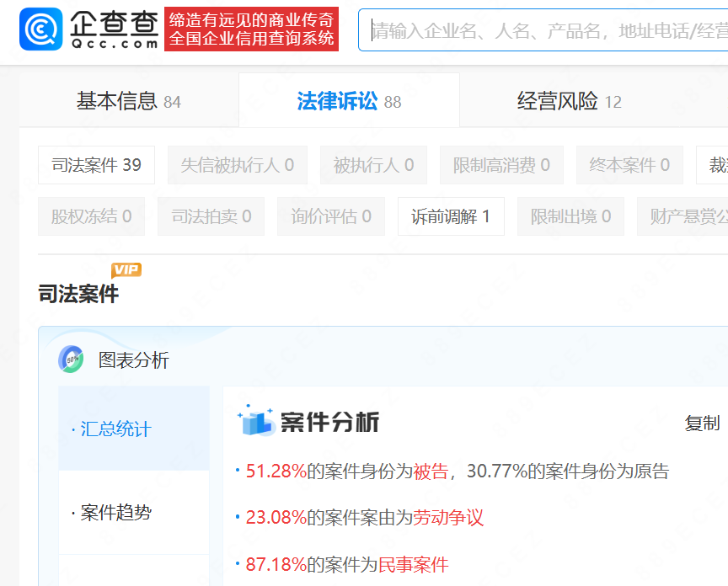Viewport: 728px width, 586px height.
Task: Focus the company name search field
Action: tap(548, 31)
